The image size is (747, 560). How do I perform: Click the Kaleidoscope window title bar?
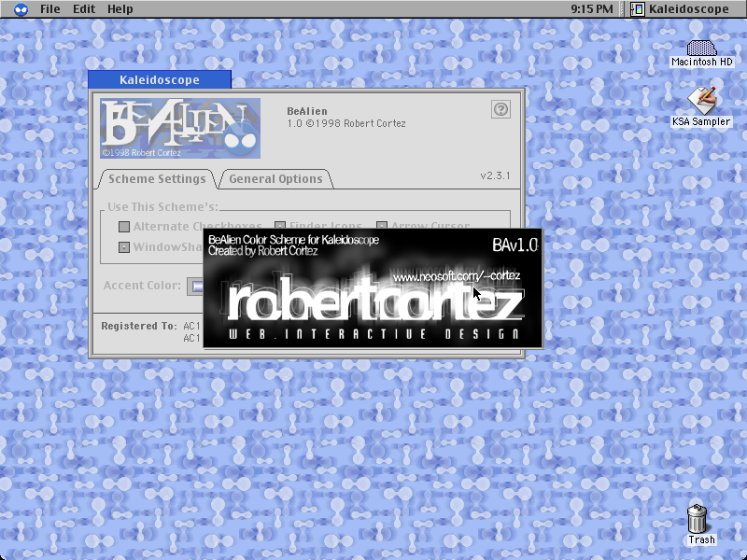160,79
